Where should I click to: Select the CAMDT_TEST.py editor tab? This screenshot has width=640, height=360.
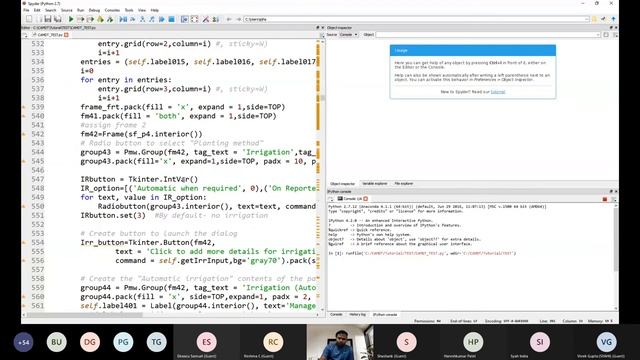[x=50, y=35]
